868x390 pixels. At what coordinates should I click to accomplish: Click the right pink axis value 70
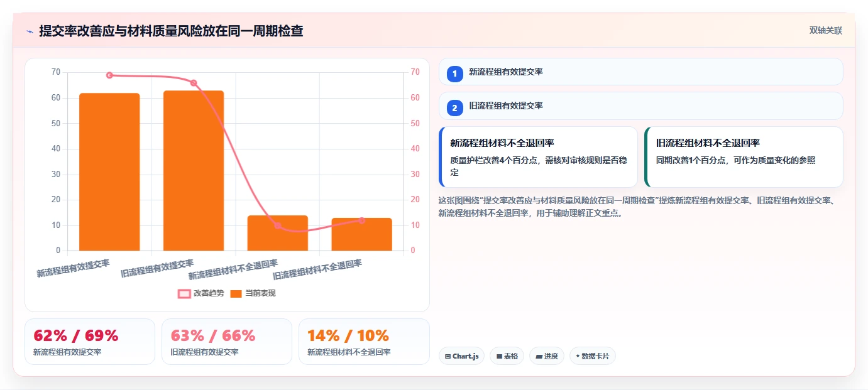coord(415,72)
